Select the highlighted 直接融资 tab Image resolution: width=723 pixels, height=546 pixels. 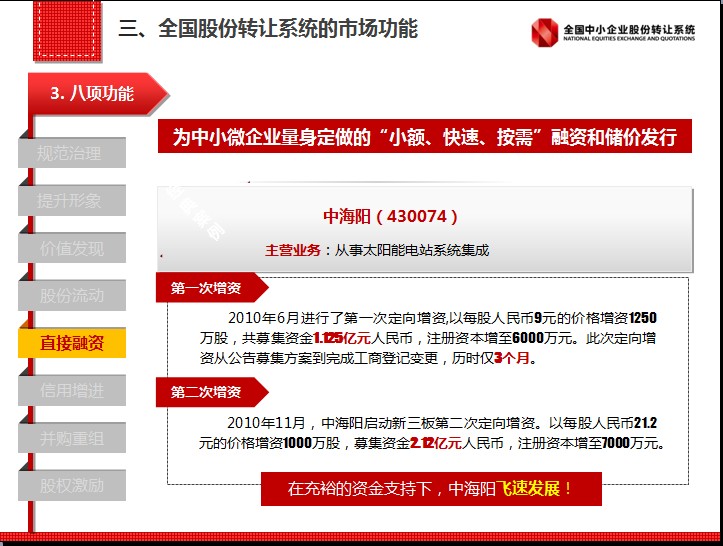click(72, 343)
